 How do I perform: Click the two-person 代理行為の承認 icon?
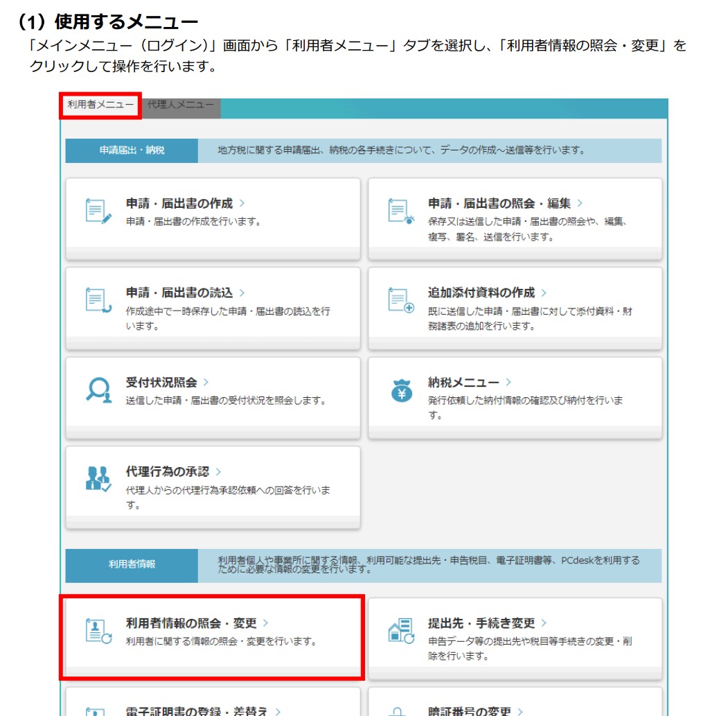click(x=98, y=479)
